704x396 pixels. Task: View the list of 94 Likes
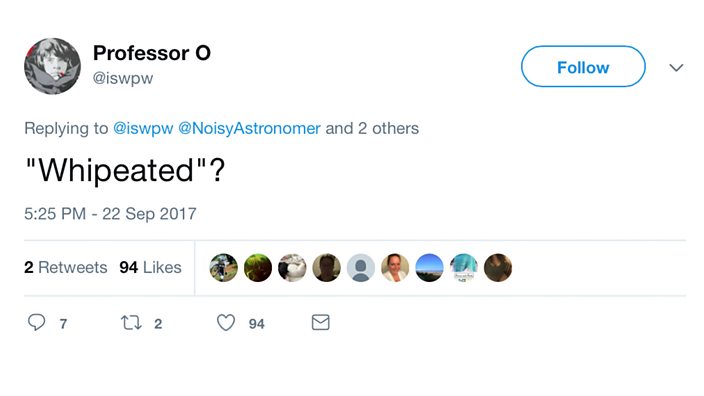coord(150,268)
